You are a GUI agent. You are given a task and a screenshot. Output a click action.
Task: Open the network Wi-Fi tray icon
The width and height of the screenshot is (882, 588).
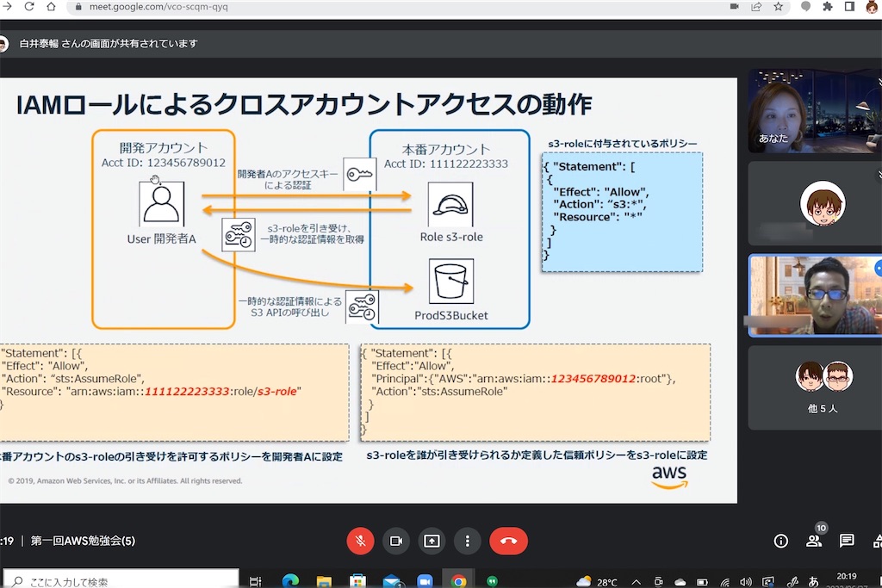click(724, 582)
